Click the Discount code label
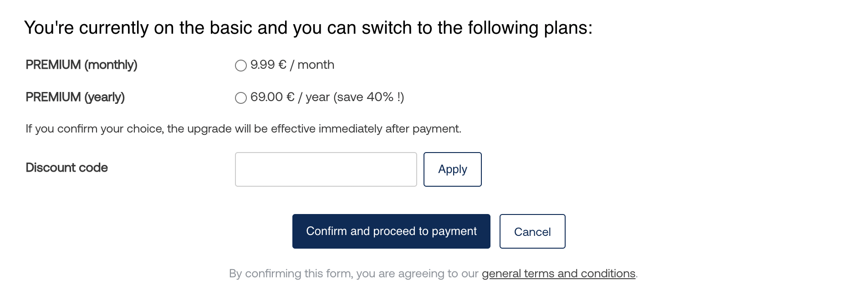 click(x=67, y=168)
